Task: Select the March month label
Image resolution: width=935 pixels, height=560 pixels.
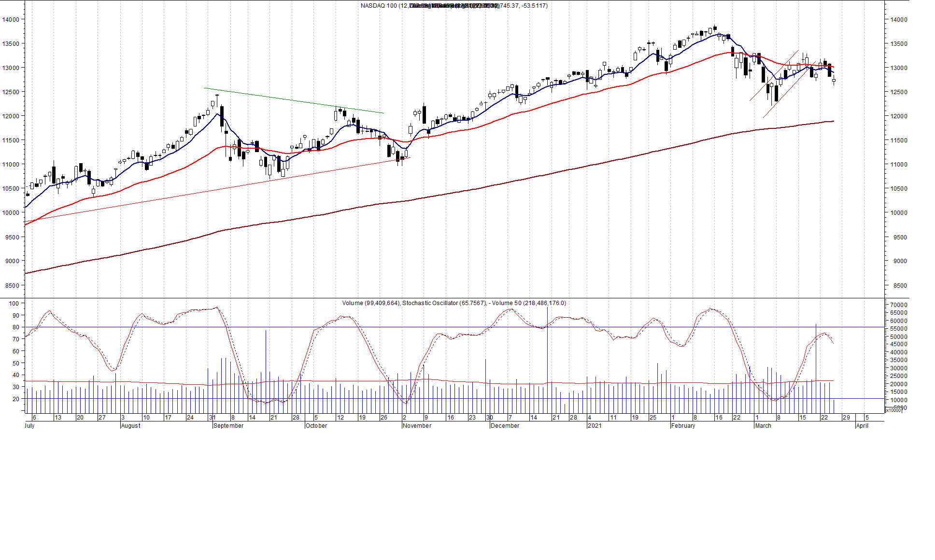Action: (x=764, y=426)
